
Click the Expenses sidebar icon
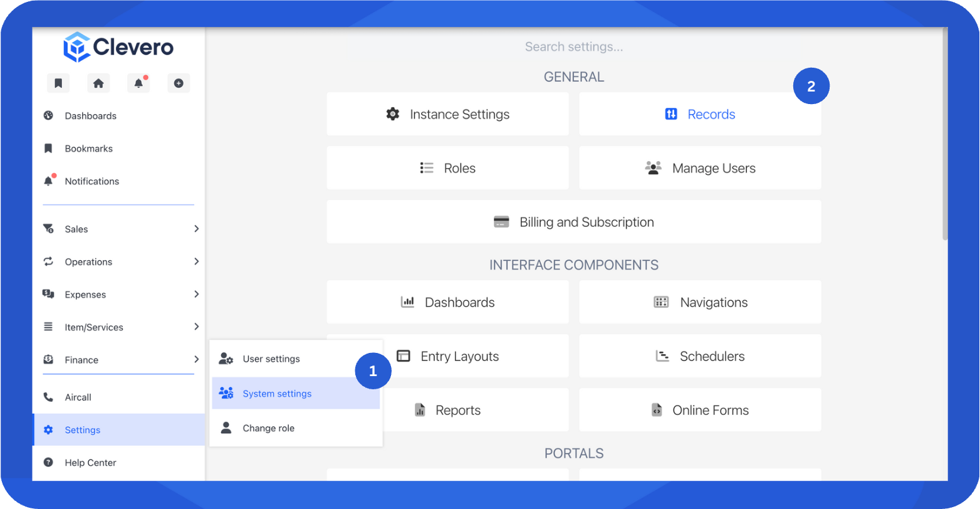tap(48, 294)
